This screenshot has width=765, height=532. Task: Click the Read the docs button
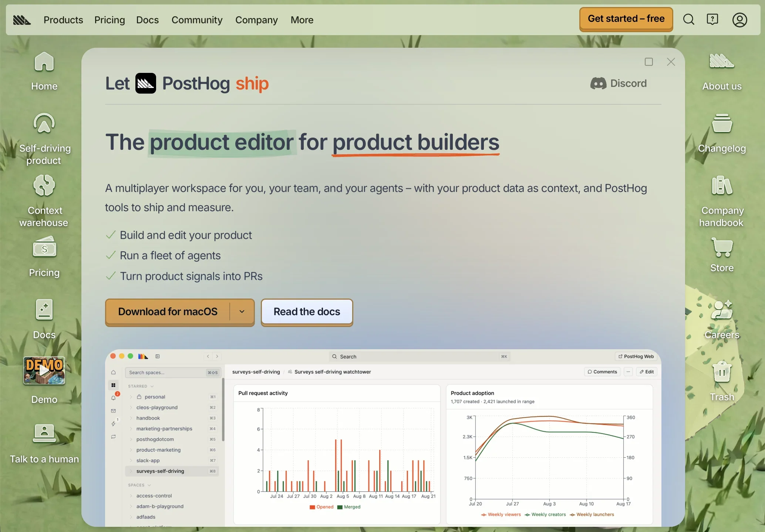pos(307,312)
